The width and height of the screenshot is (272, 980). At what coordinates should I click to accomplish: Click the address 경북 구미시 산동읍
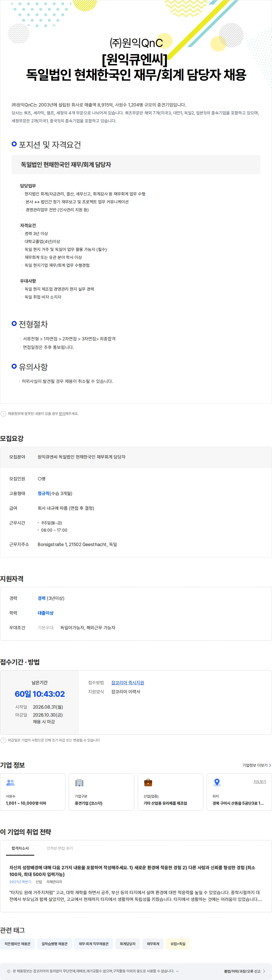[238, 803]
